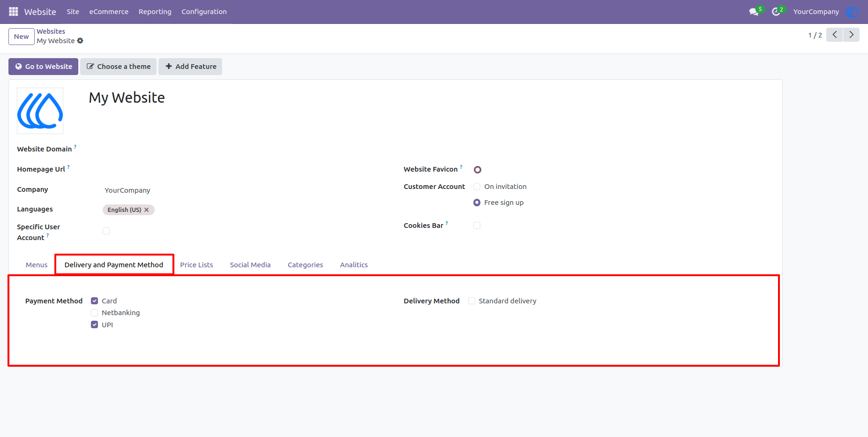
Task: Open the Site menu
Action: (x=73, y=12)
